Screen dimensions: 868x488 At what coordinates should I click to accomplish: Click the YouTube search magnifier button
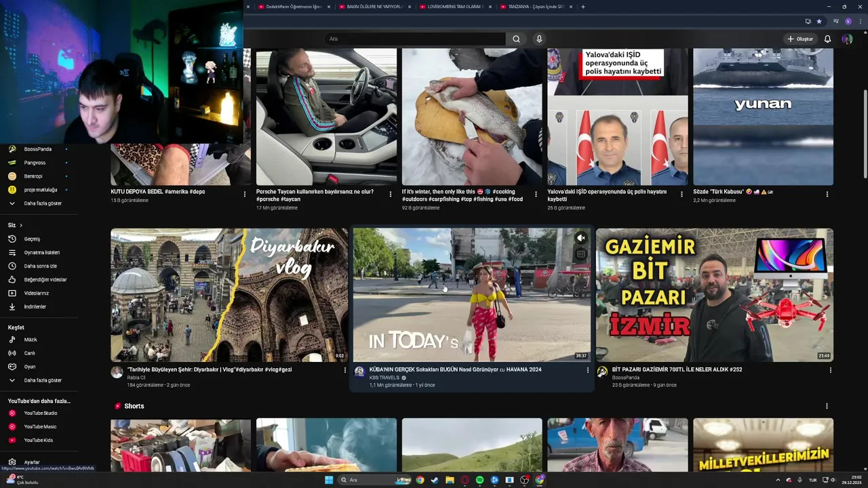pyautogui.click(x=516, y=39)
